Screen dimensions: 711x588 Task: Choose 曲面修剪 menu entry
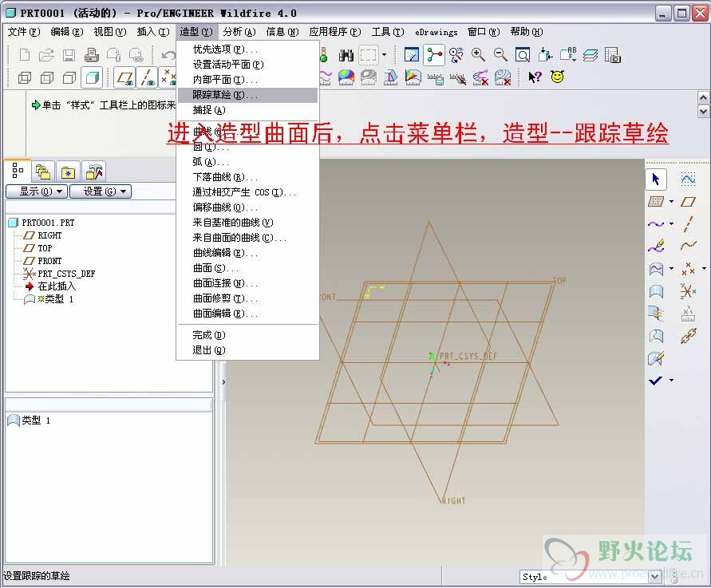pyautogui.click(x=248, y=298)
